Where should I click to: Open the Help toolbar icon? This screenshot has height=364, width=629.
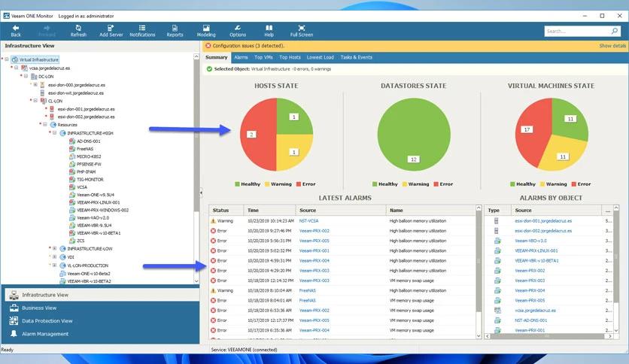point(269,31)
